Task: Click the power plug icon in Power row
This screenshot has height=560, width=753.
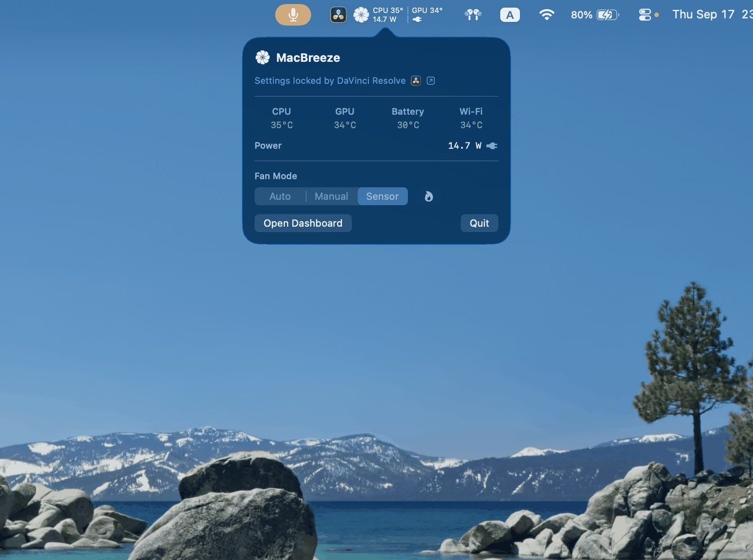Action: tap(492, 146)
